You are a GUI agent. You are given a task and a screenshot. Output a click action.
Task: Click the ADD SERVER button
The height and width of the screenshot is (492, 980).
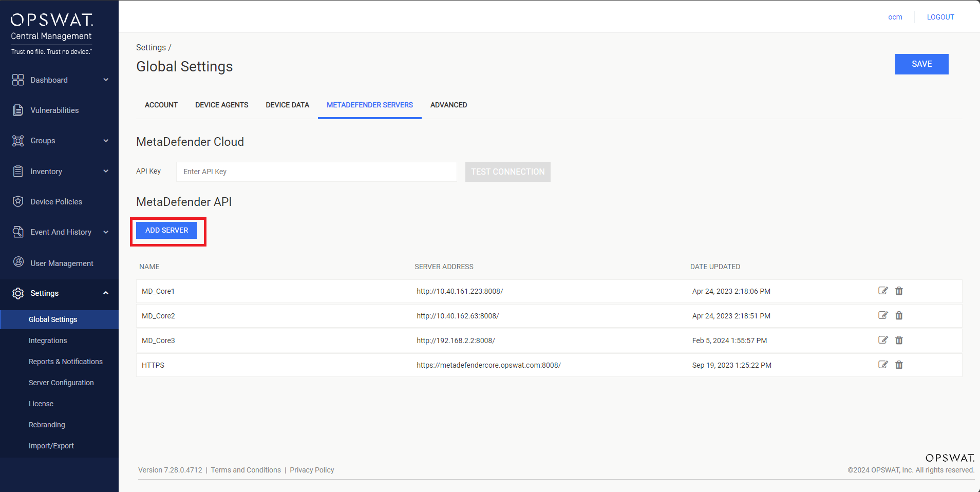(167, 230)
